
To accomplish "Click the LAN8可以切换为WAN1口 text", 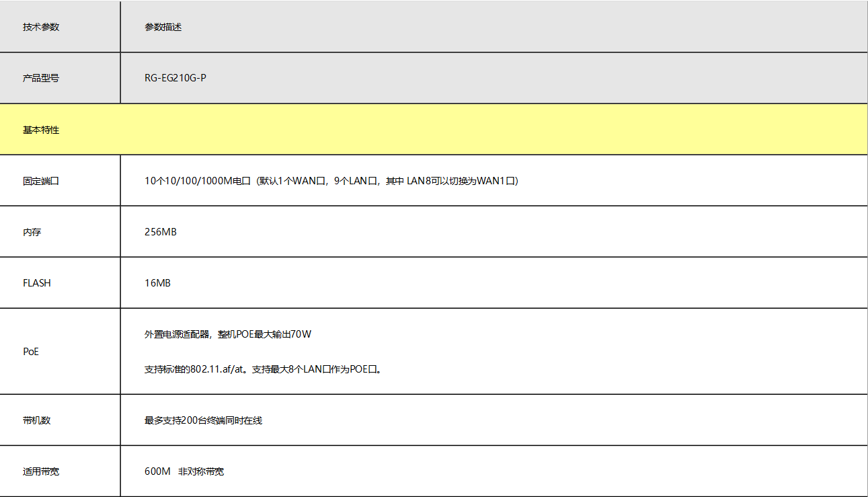I will click(463, 181).
